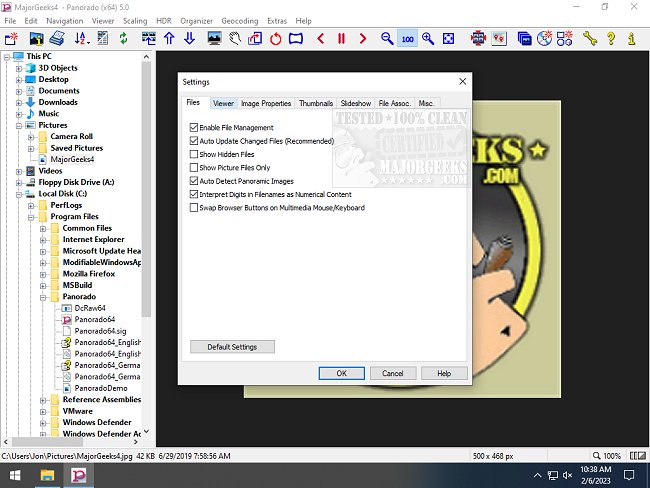650x488 pixels.
Task: Click the red circular rotate icon
Action: coord(275,39)
